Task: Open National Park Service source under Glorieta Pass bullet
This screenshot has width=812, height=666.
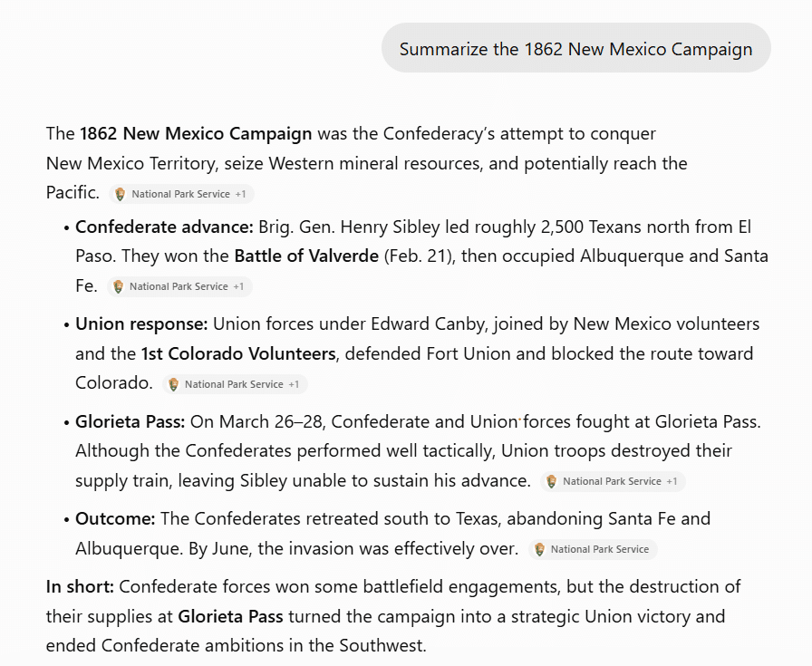Action: 612,482
